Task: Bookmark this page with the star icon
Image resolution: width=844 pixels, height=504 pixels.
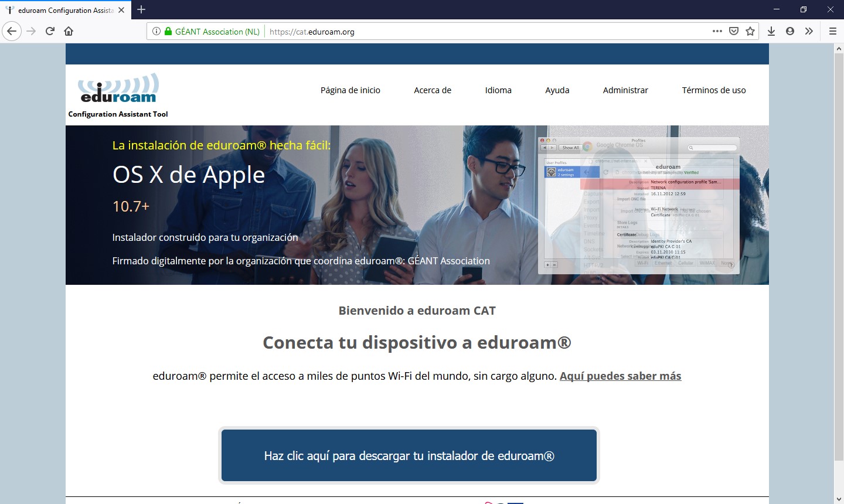Action: [750, 31]
